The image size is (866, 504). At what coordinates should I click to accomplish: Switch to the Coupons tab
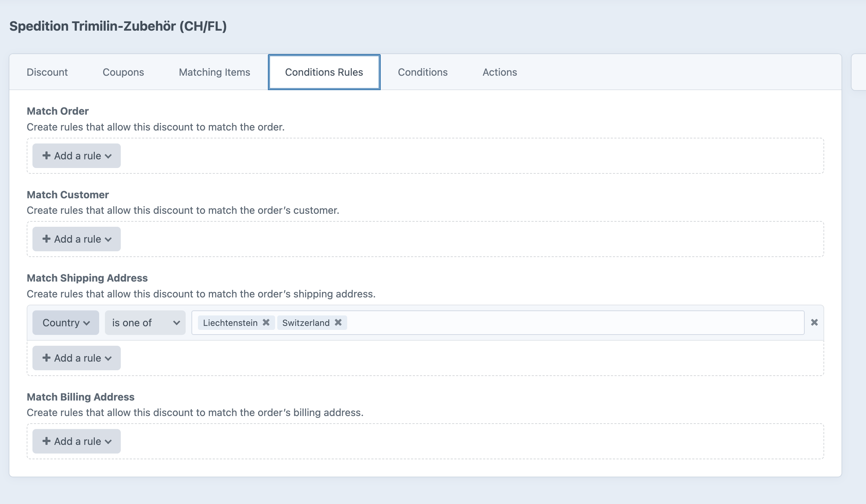[x=123, y=72]
